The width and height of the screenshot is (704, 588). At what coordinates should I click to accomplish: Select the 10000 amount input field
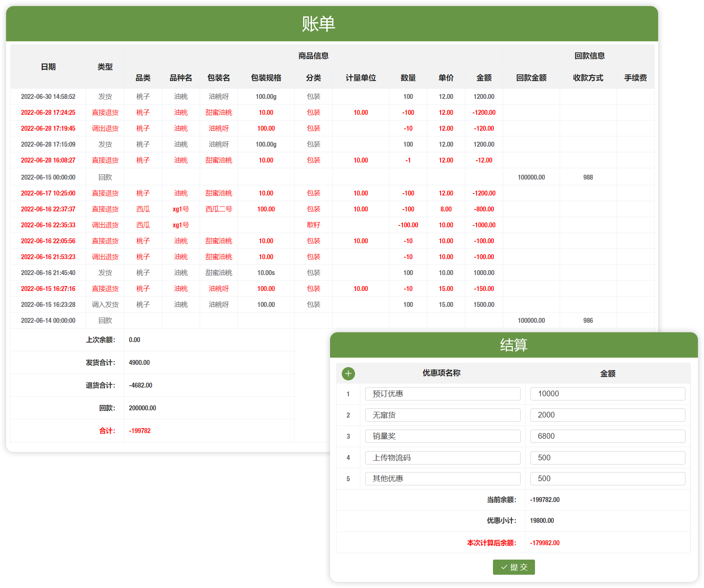pyautogui.click(x=607, y=394)
